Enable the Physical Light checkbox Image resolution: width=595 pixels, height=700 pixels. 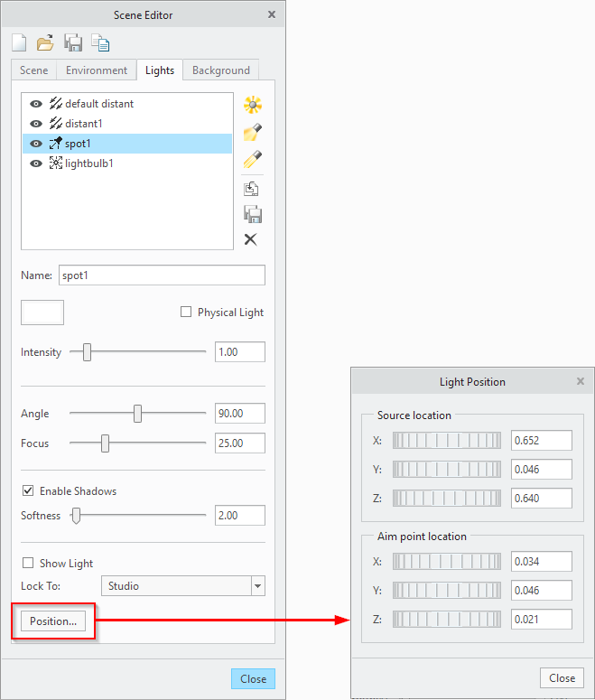pyautogui.click(x=186, y=312)
